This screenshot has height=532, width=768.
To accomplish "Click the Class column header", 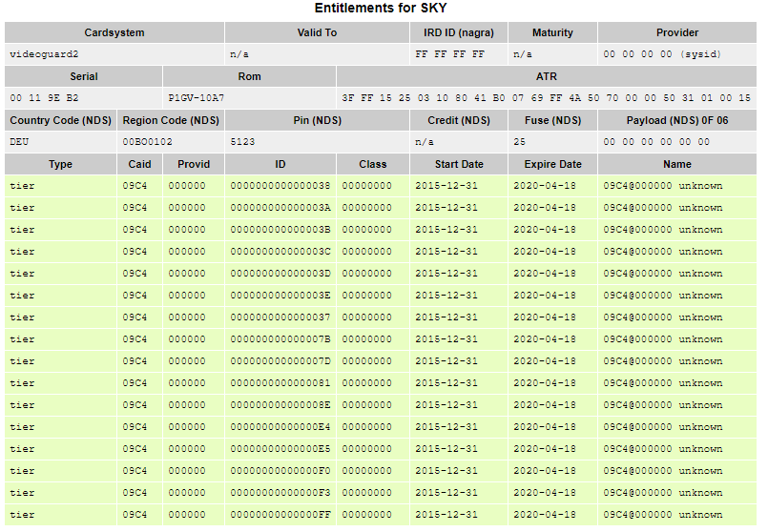I will tap(373, 164).
